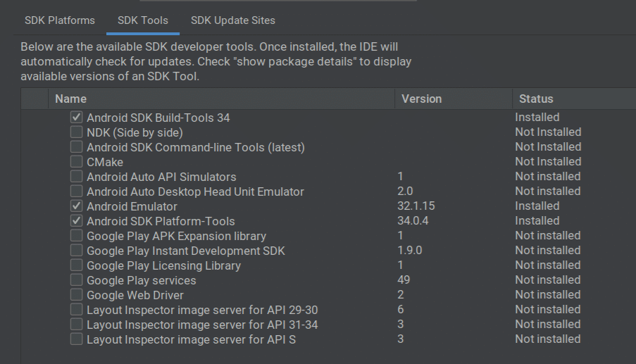The height and width of the screenshot is (364, 636).
Task: Click Layout Inspector image server for API S
Action: pyautogui.click(x=191, y=339)
